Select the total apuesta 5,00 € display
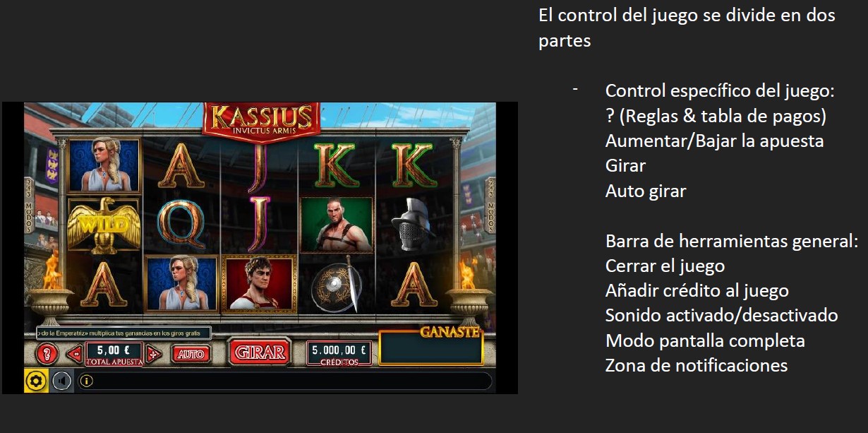 [114, 353]
